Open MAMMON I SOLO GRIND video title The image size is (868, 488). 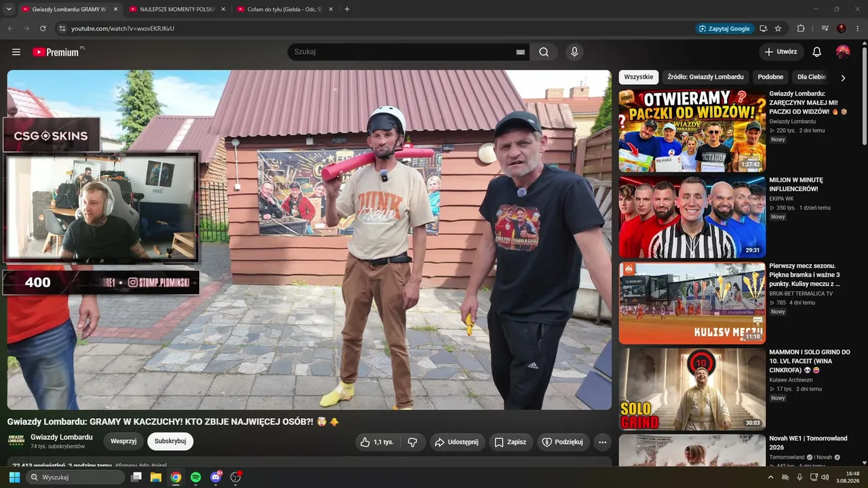tap(810, 361)
